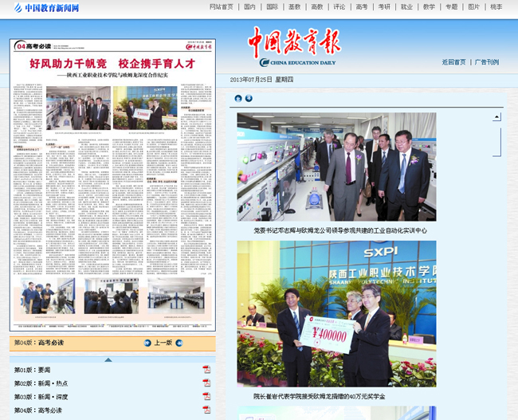Screen dimensions: 518x420
Task: Download PDF of 第02版 新闻·热点
Action: [x=206, y=383]
